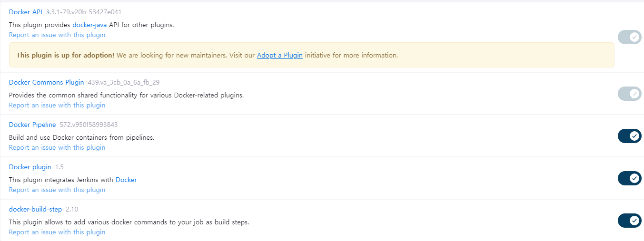The height and width of the screenshot is (241, 644).
Task: Click 'Build and use Docker containers from pipelines.' text
Action: tap(82, 137)
